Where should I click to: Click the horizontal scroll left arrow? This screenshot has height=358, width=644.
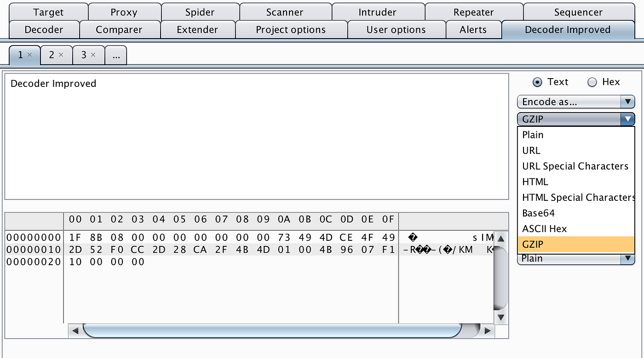(x=74, y=330)
